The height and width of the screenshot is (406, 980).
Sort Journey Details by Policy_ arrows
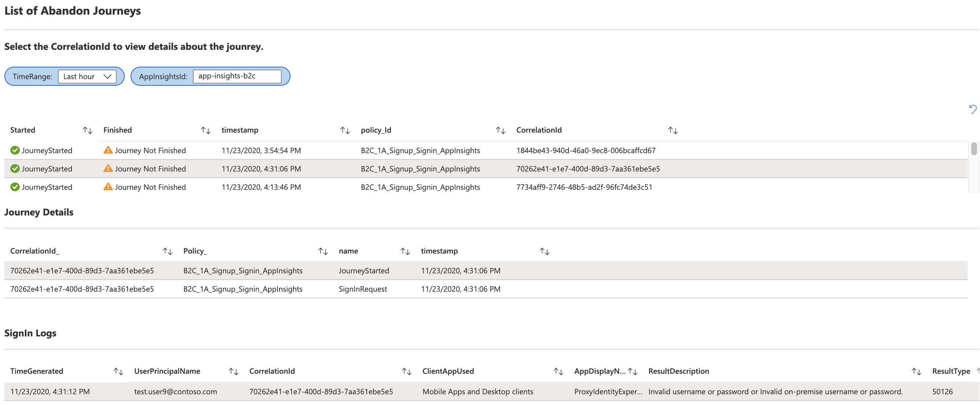(x=323, y=251)
